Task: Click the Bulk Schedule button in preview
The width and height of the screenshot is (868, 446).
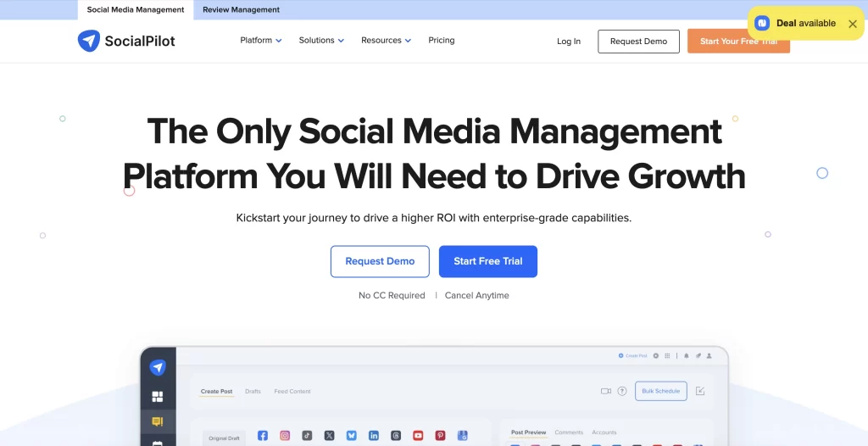Action: pyautogui.click(x=661, y=391)
